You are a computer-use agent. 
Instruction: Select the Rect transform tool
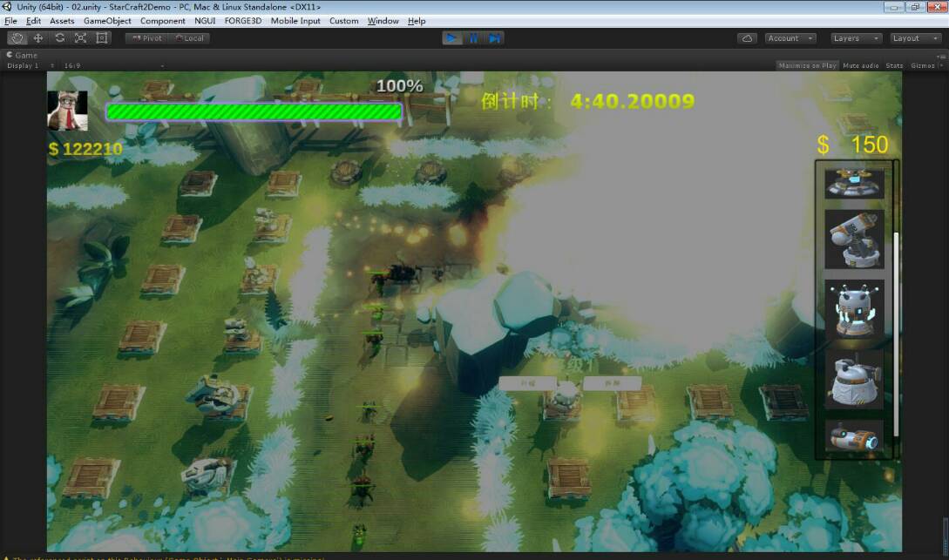point(102,38)
